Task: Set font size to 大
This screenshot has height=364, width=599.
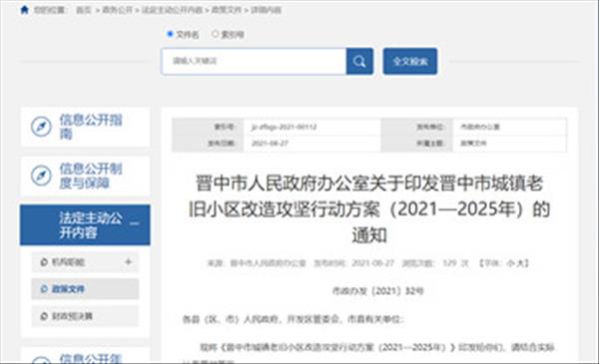Action: tap(520, 263)
